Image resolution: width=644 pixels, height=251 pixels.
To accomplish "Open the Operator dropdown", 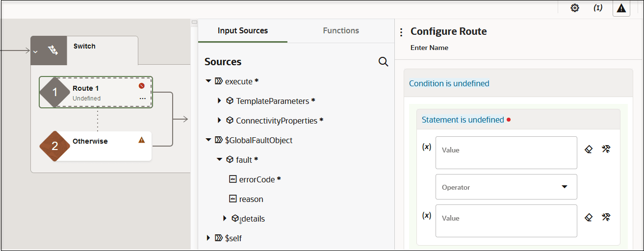I will pos(506,187).
